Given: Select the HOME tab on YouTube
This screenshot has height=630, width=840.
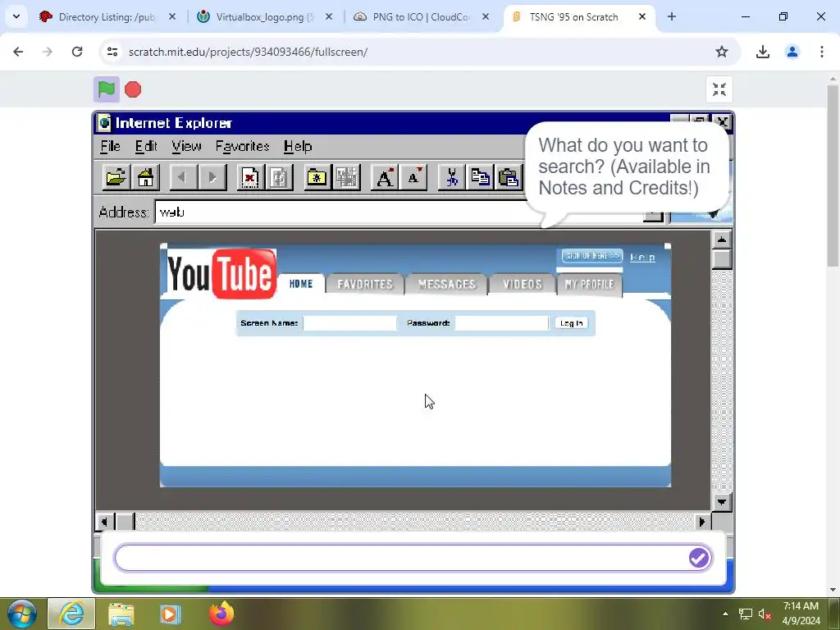Looking at the screenshot, I should tap(301, 284).
